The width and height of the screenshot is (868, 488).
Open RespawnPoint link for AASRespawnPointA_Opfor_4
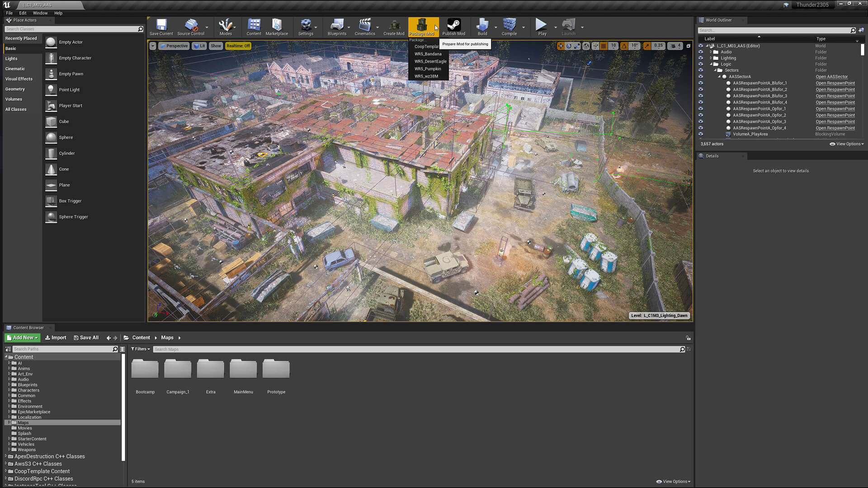835,128
